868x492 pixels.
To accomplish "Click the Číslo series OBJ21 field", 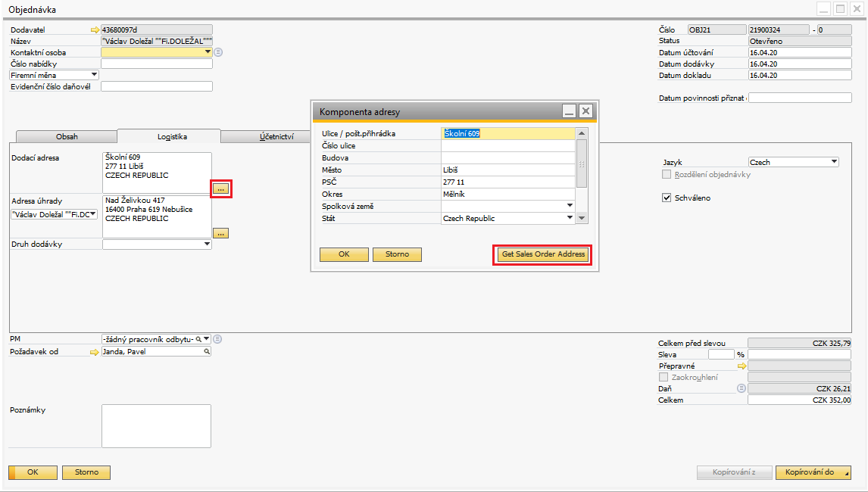I will tap(717, 30).
